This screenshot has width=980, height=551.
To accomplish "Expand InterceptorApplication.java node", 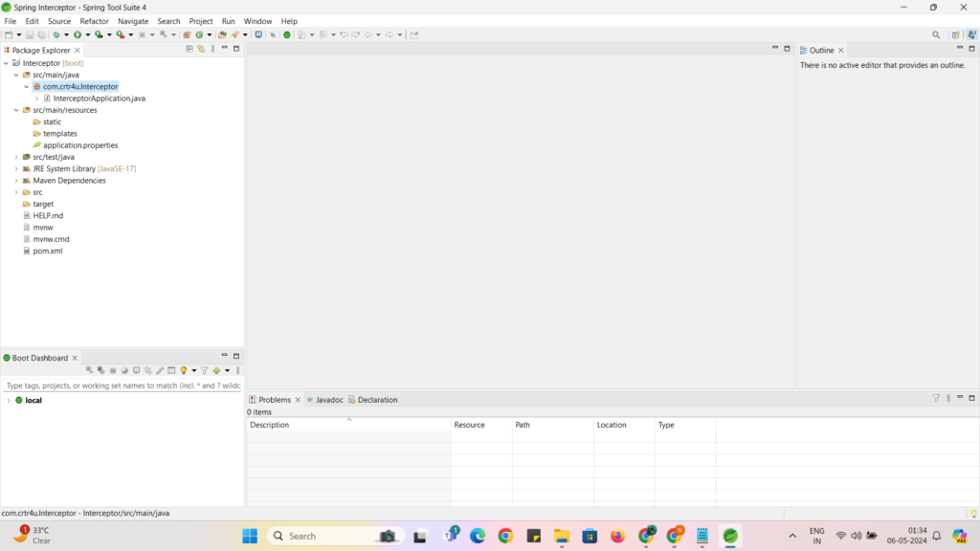I will pos(37,99).
